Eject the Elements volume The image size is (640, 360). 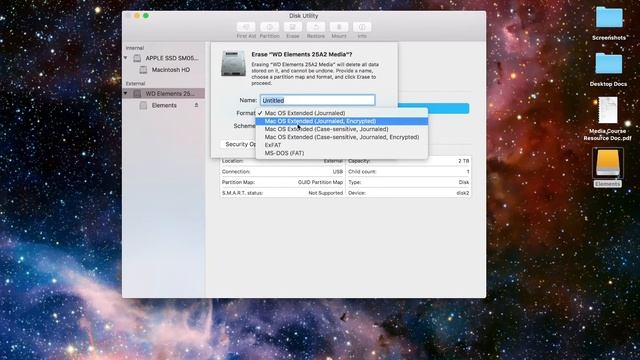click(x=196, y=105)
